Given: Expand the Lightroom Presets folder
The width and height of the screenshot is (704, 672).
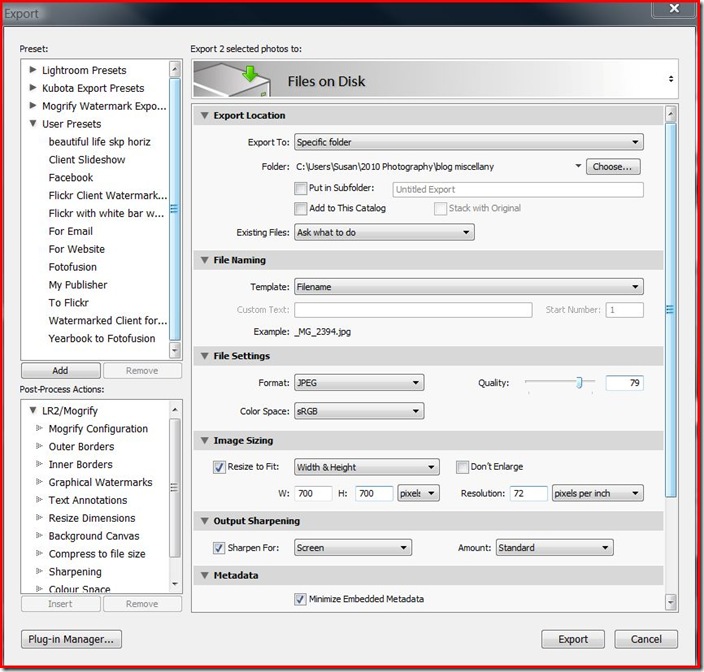Looking at the screenshot, I should (34, 70).
